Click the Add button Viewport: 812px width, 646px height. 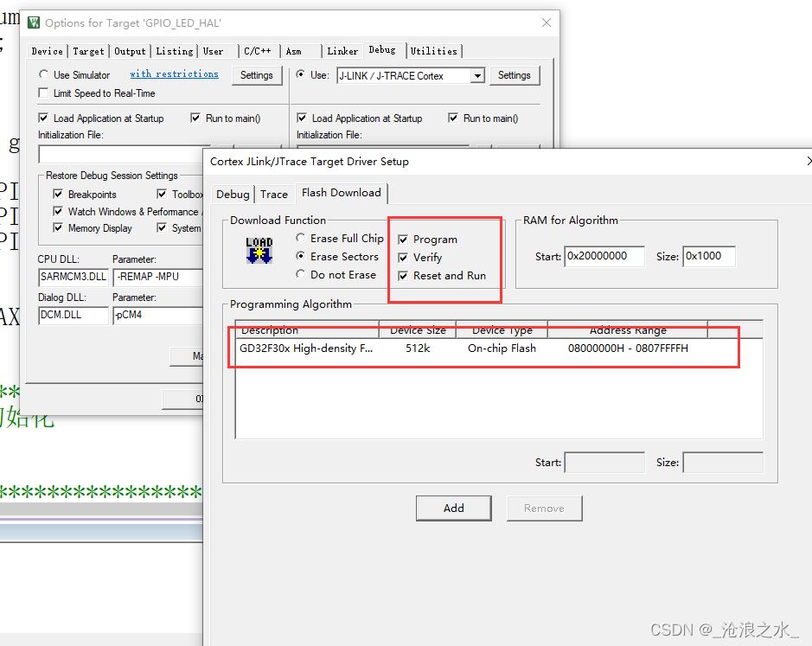click(x=454, y=508)
